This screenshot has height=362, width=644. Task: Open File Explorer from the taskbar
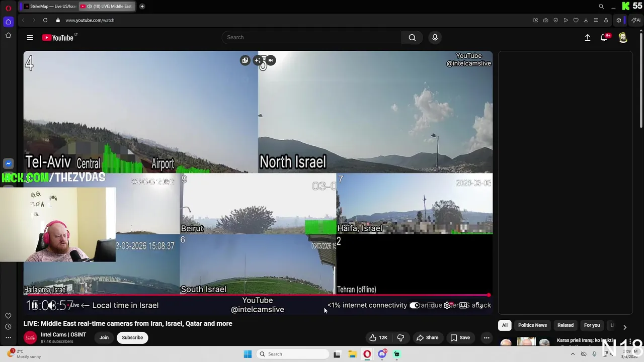tap(352, 354)
